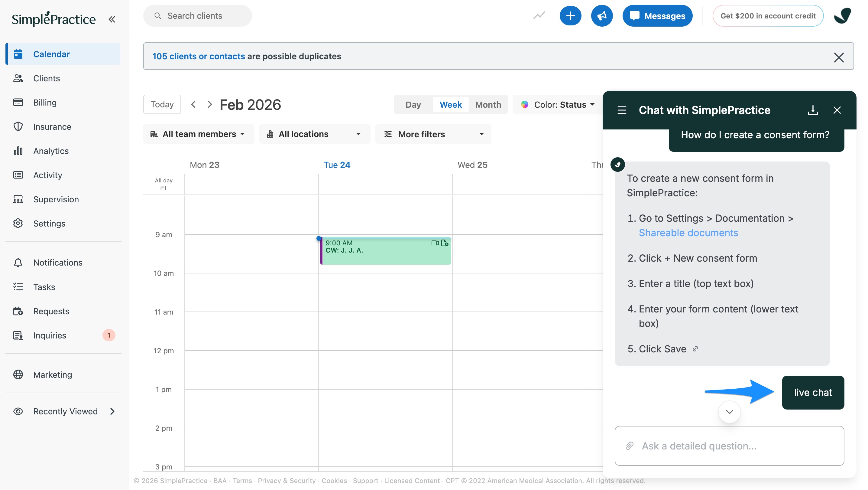
Task: Open Billing in the sidebar
Action: 63,103
